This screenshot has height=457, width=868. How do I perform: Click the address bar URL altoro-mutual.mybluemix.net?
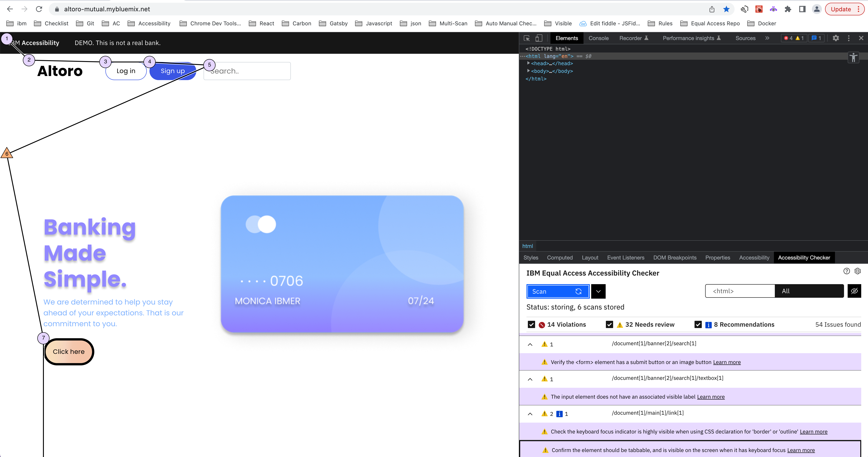pos(107,9)
